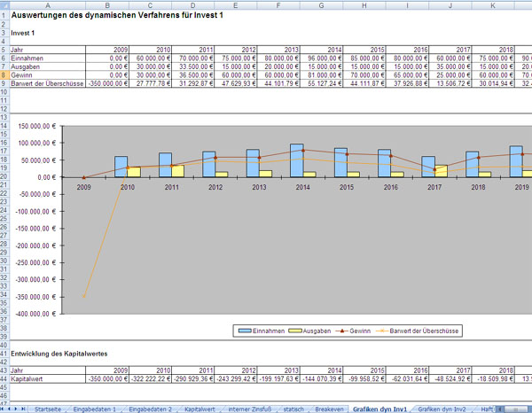The image size is (532, 413).
Task: Select the Einnahmen legend entry
Action: coord(262,331)
